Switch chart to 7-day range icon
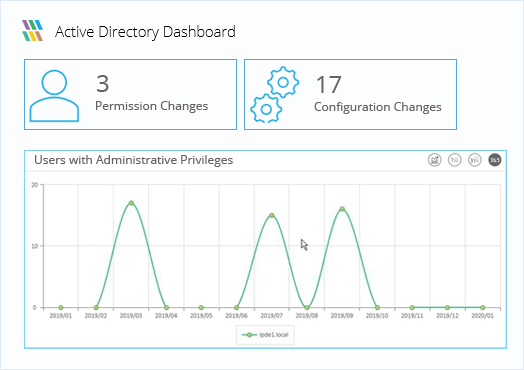Image resolution: width=524 pixels, height=370 pixels. coord(454,160)
